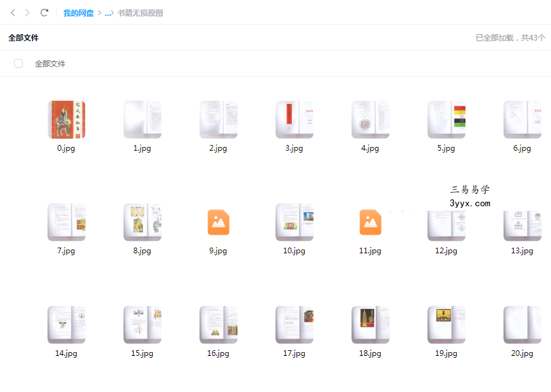Click the file name 11.jpg
Viewport: 551px width, 392px height.
point(370,251)
